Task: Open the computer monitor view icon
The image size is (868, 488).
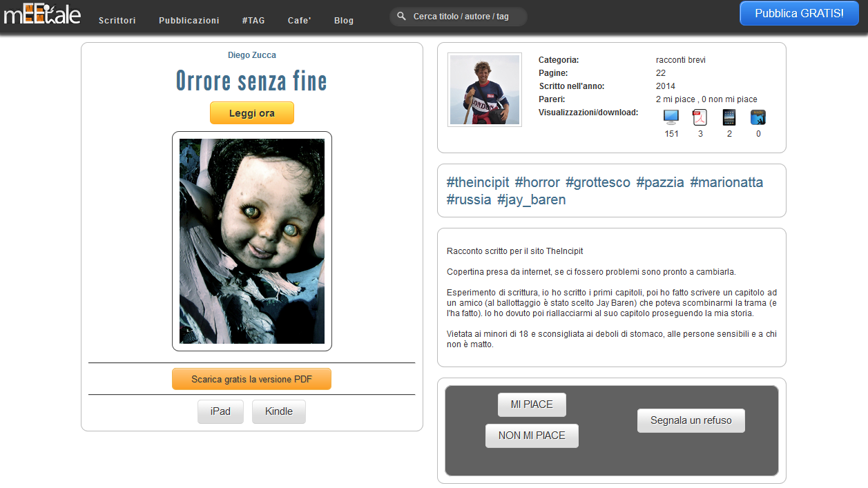Action: [x=671, y=117]
